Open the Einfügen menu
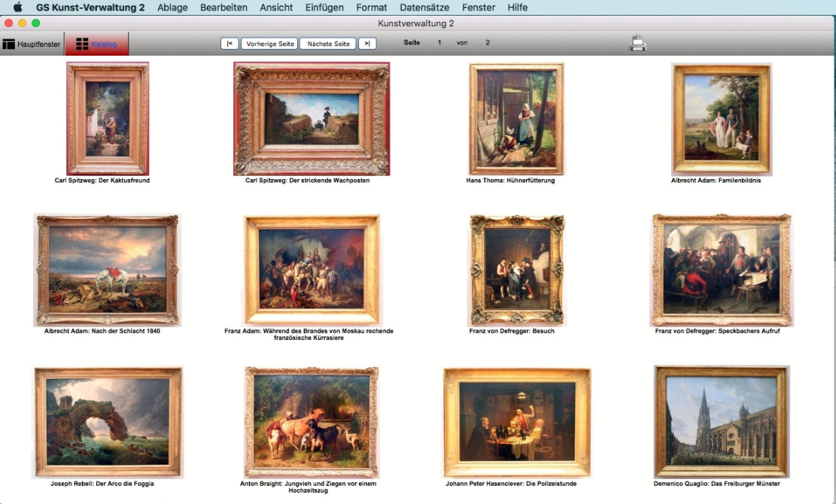836x504 pixels. (324, 8)
